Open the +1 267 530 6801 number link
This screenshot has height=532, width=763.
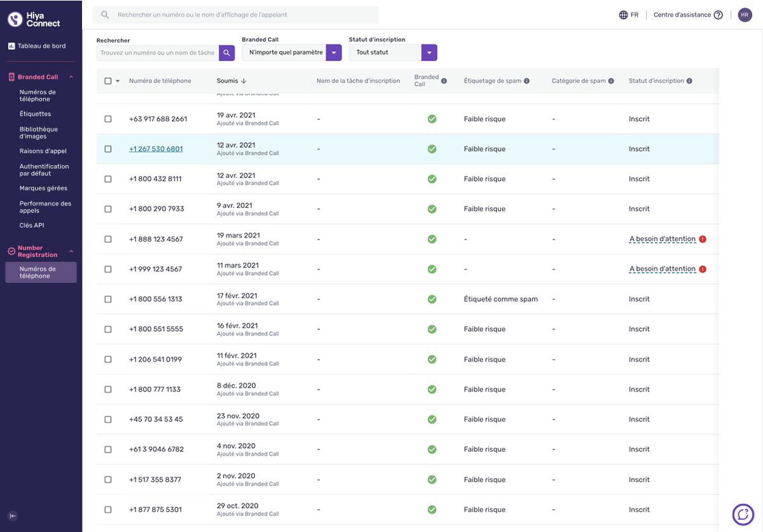156,149
